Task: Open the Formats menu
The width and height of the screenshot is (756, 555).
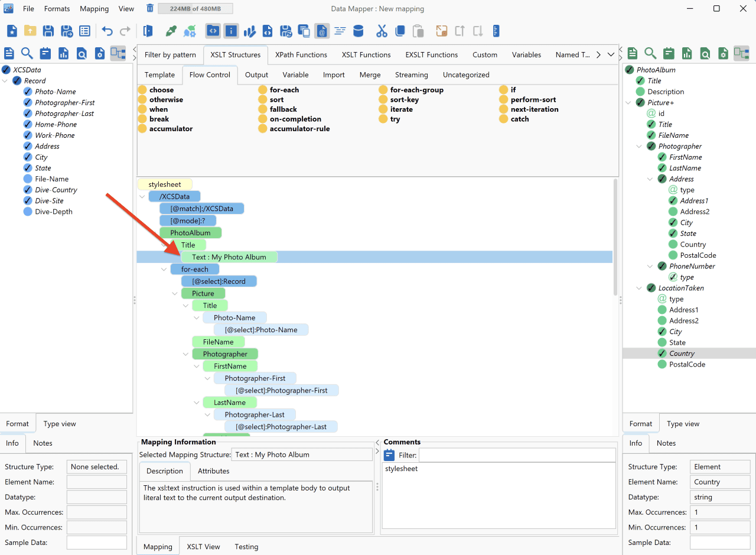Action: [x=57, y=8]
